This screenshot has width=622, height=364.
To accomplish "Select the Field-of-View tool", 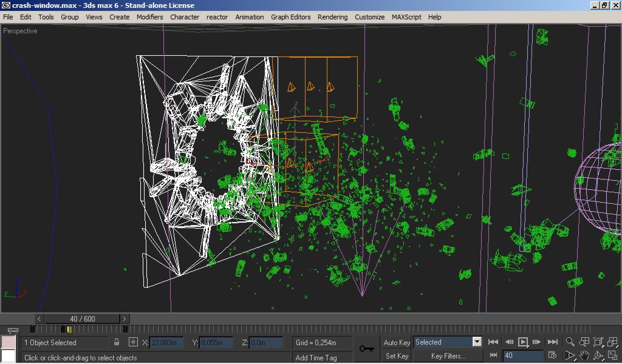I will click(x=570, y=356).
